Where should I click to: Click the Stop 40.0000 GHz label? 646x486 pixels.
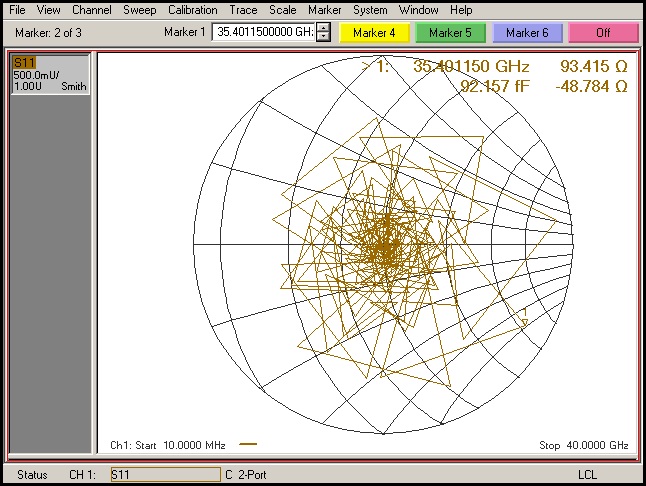pyautogui.click(x=582, y=445)
